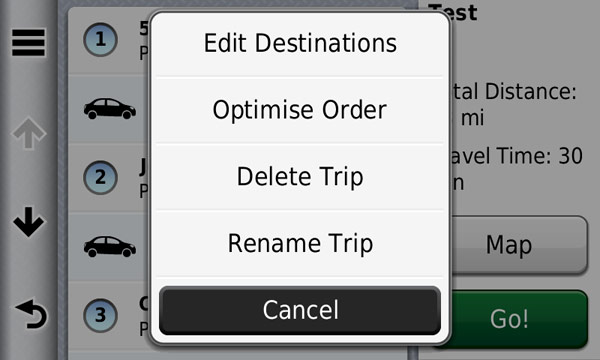Screen dimensions: 600x360
Task: Select destination number 3 marker
Action: [x=100, y=315]
